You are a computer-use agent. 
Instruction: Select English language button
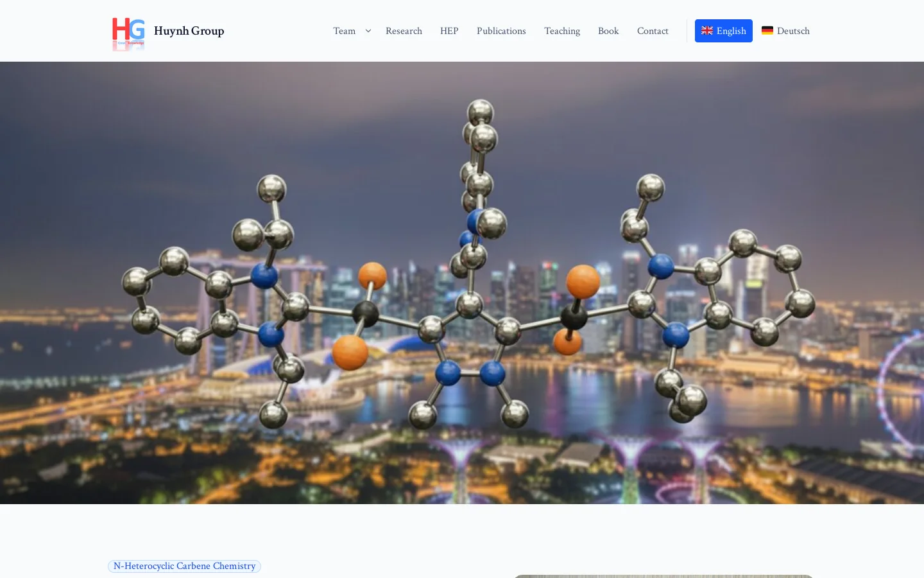coord(724,31)
